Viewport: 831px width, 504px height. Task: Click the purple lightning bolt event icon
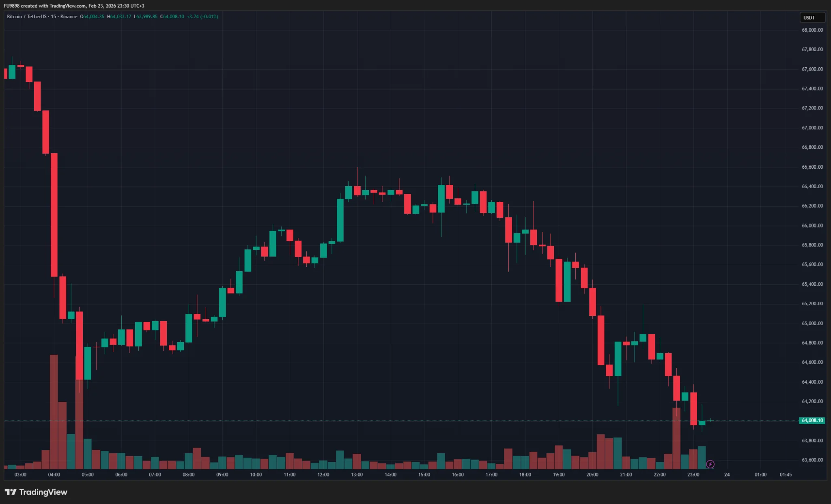710,464
